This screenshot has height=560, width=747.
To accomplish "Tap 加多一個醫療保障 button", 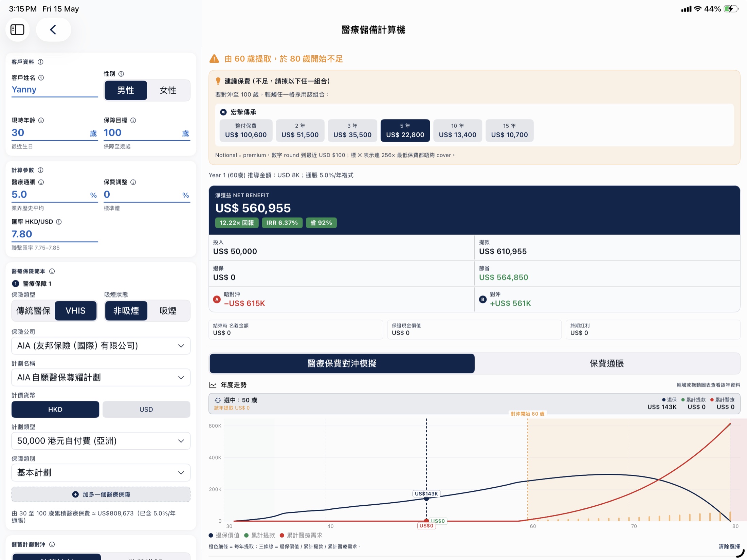I will 101,494.
